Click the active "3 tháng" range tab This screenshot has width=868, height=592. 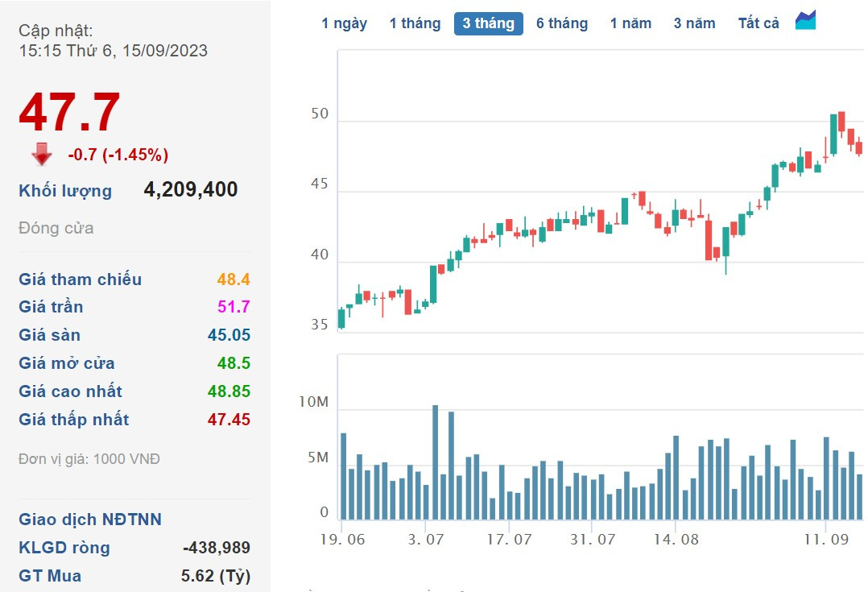488,23
